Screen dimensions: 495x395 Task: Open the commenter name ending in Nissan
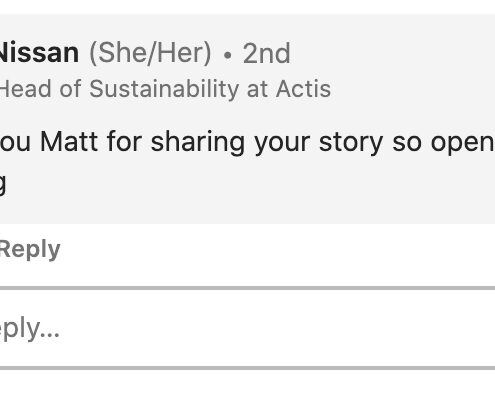[39, 53]
